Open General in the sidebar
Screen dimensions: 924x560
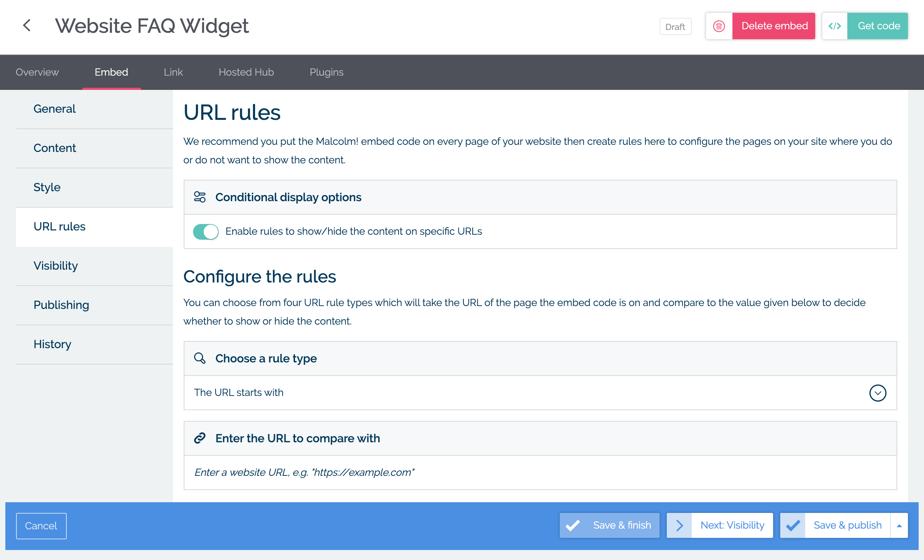click(x=95, y=109)
